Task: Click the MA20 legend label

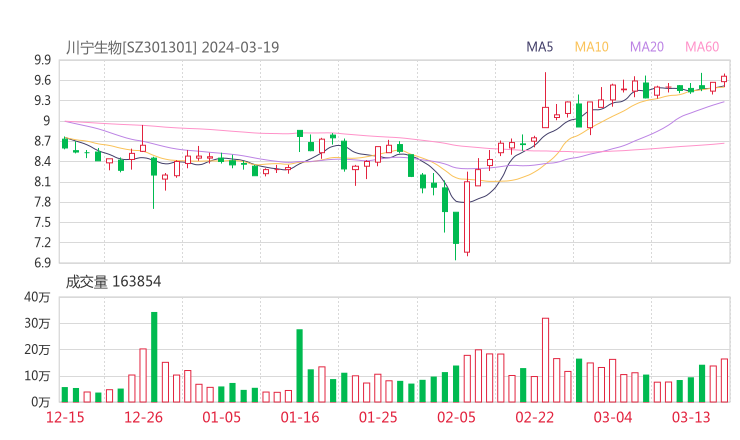Action: pyautogui.click(x=647, y=47)
